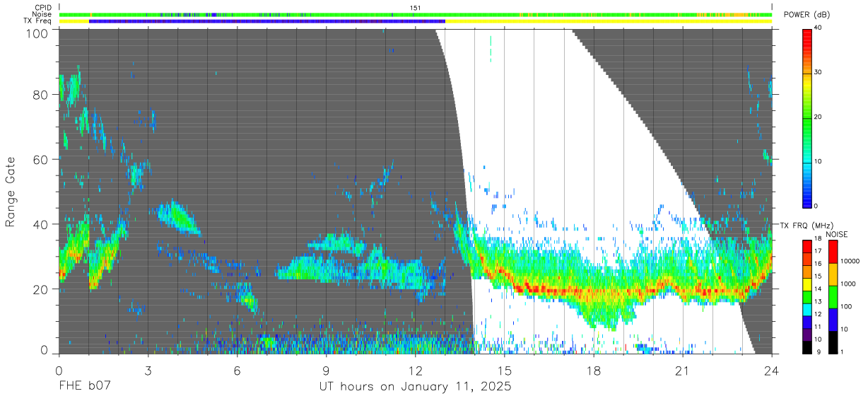The image size is (868, 401).
Task: Click the green Noise indicator strip at top
Action: coord(416,14)
